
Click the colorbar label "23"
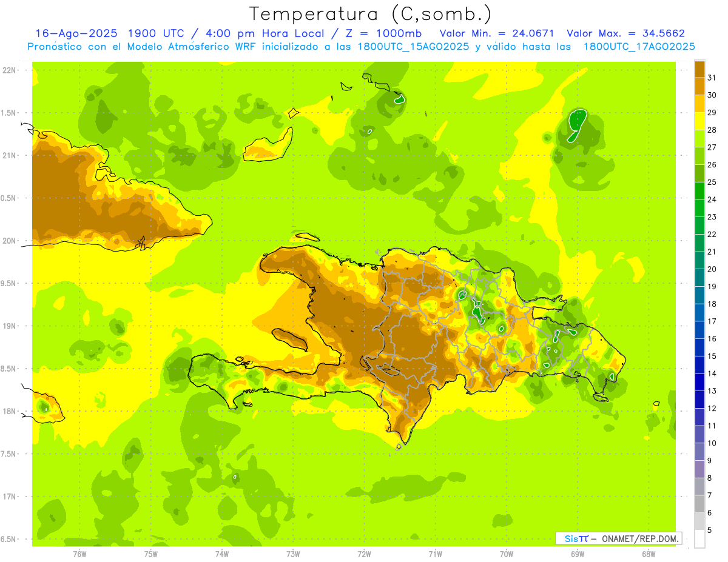click(712, 217)
